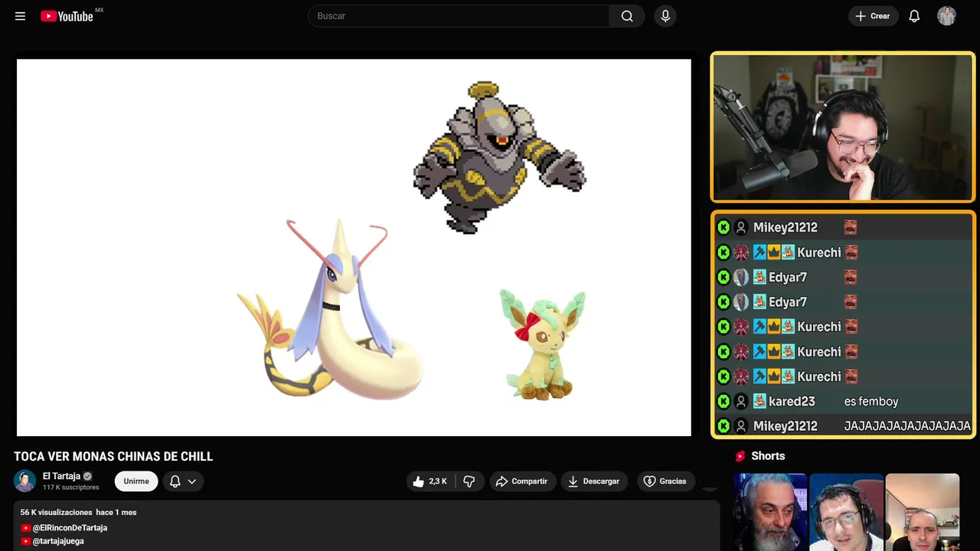Click the Buscar search field
The width and height of the screenshot is (980, 551).
pyautogui.click(x=459, y=16)
